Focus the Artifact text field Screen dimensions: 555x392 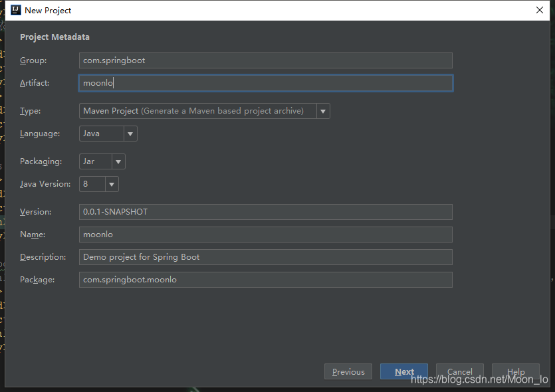coord(266,83)
